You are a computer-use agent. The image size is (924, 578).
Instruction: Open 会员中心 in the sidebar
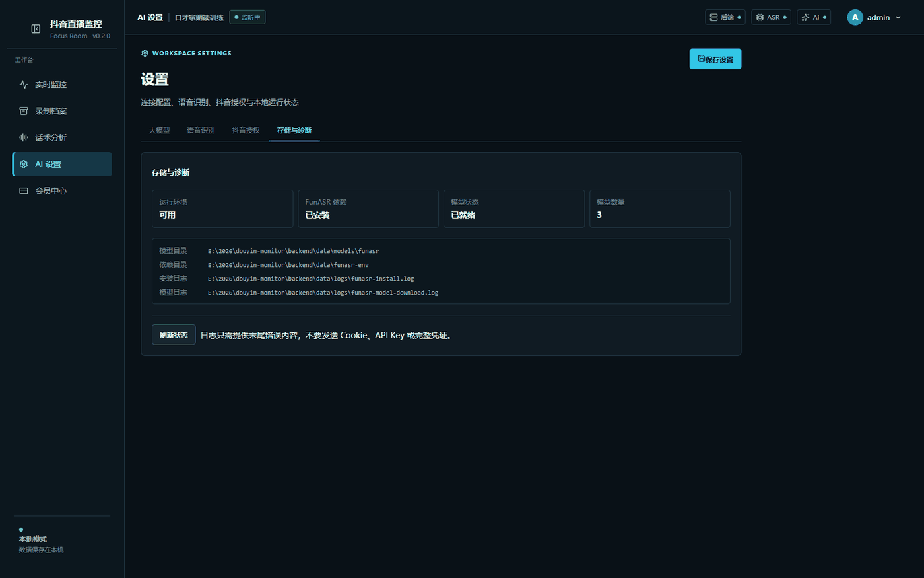(62, 191)
